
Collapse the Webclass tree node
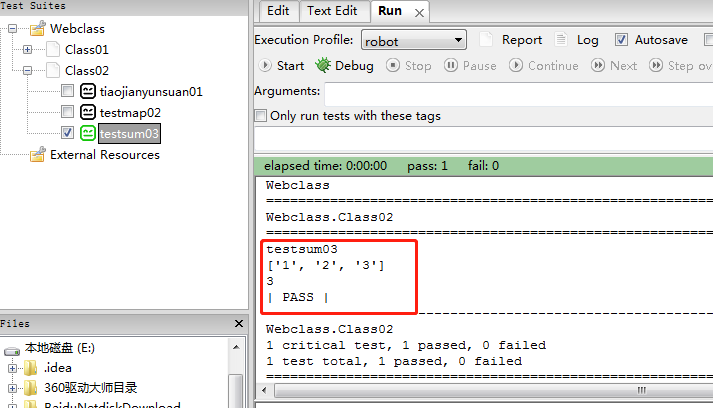click(x=12, y=29)
